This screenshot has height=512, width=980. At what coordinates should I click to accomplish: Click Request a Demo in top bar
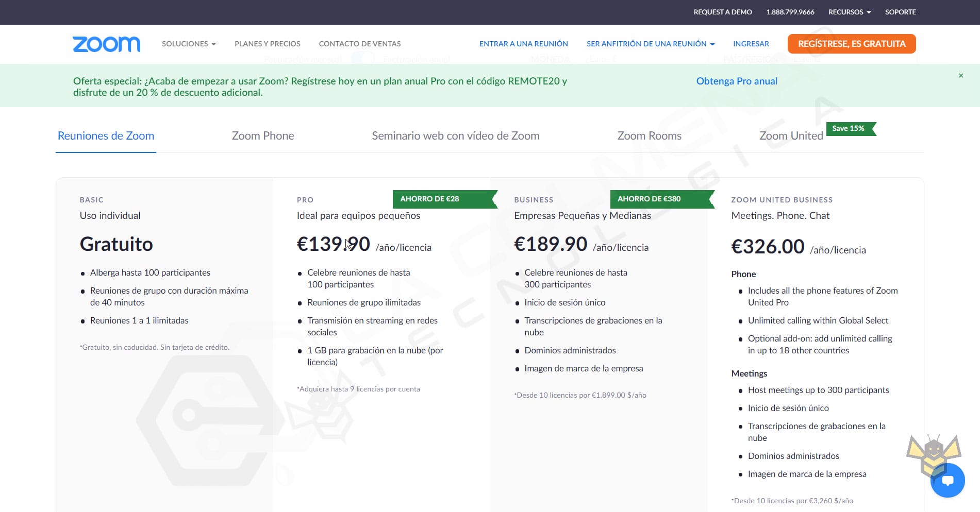[x=722, y=12]
